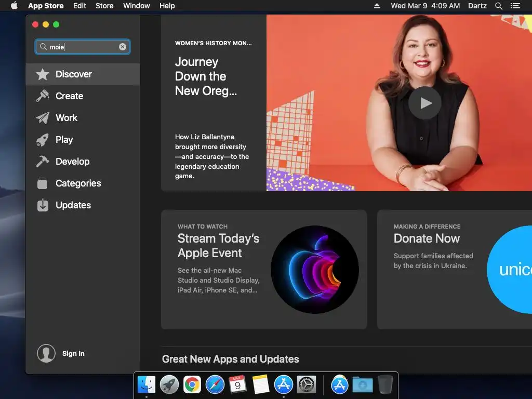Screen dimensions: 532x399
Task: Open System Preferences from the Dock
Action: [x=307, y=384]
